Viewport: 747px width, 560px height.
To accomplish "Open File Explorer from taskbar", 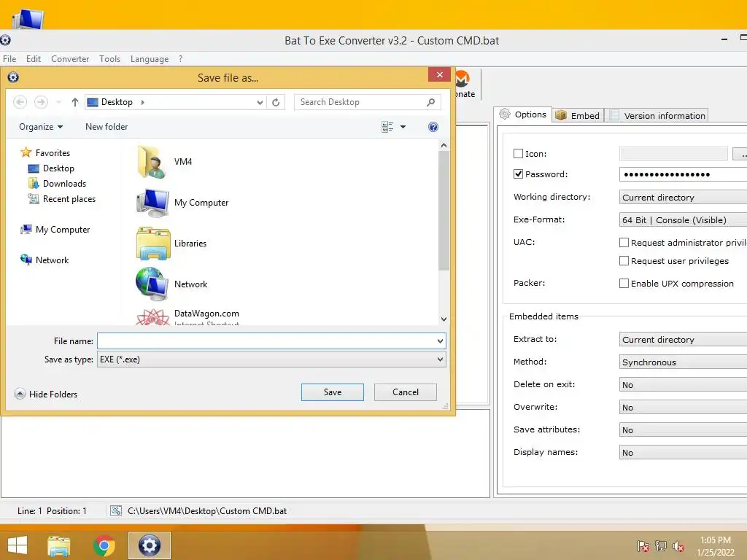I will pos(59,545).
